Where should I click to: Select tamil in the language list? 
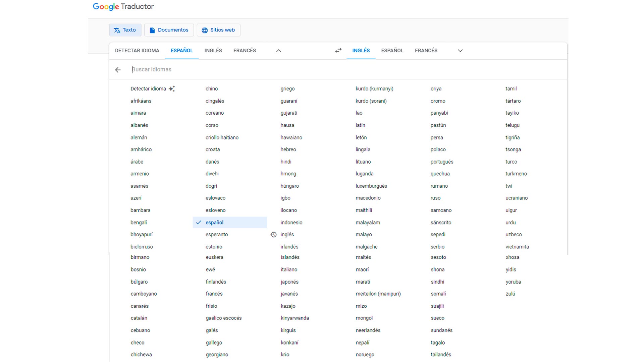511,89
